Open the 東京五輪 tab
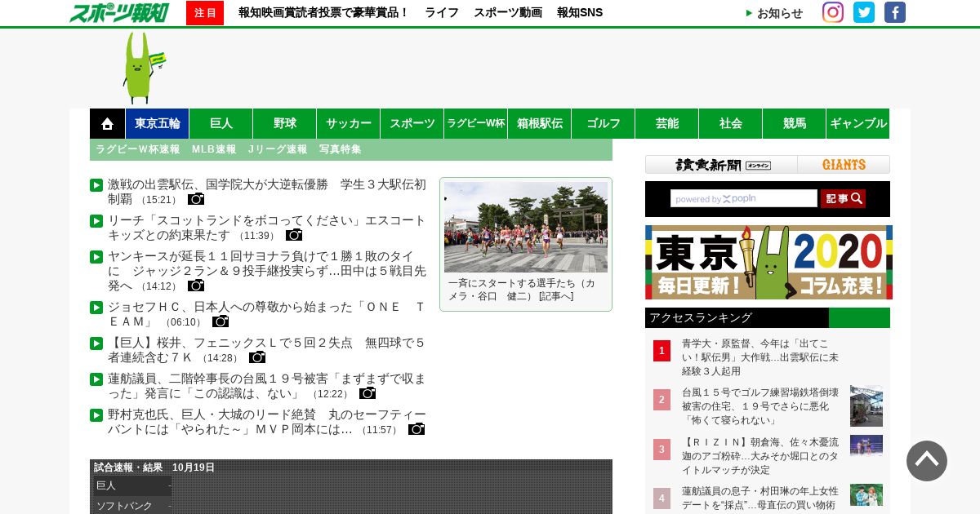Screen dimensions: 980x514 click(x=158, y=123)
